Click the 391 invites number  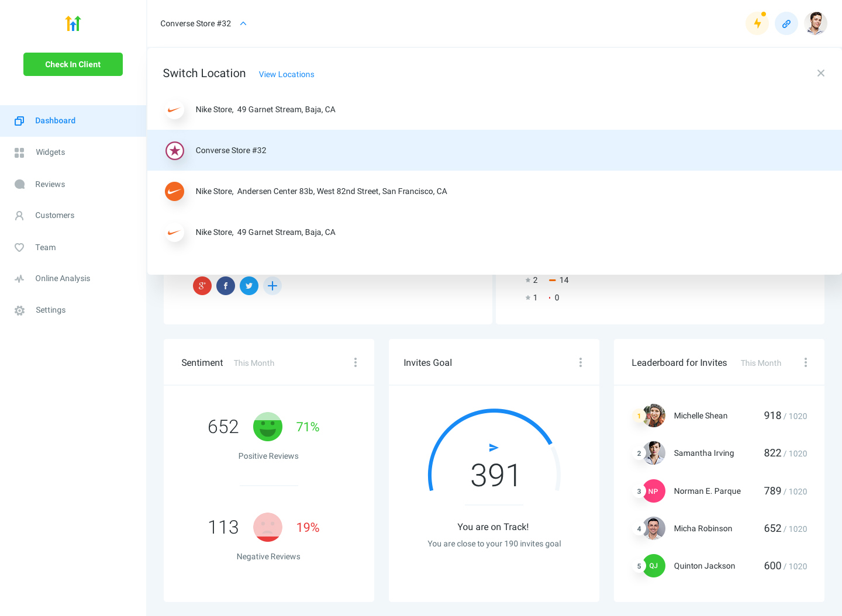495,475
